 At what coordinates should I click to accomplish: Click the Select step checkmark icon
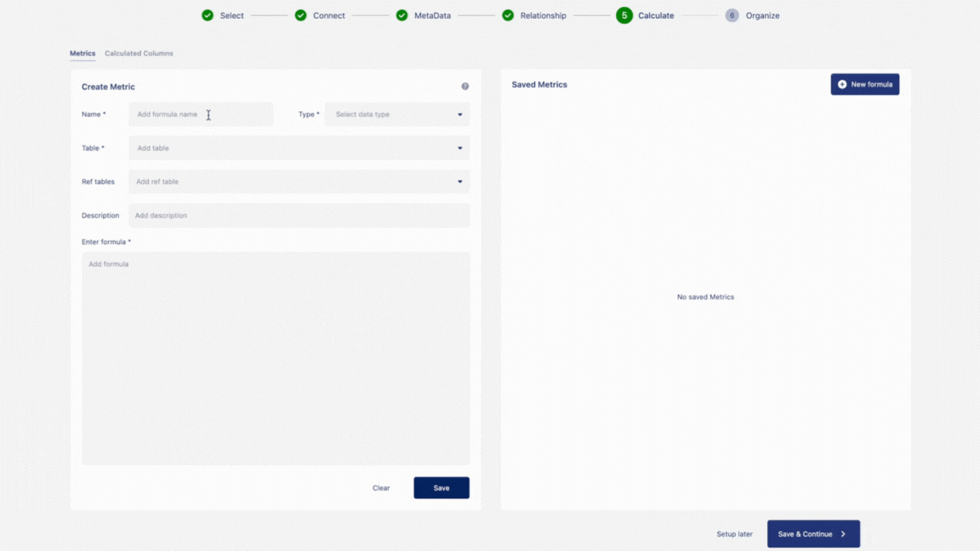coord(208,15)
